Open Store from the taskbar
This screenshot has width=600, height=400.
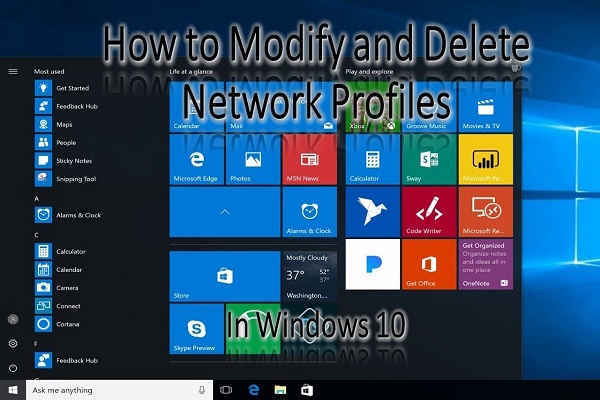(x=307, y=390)
